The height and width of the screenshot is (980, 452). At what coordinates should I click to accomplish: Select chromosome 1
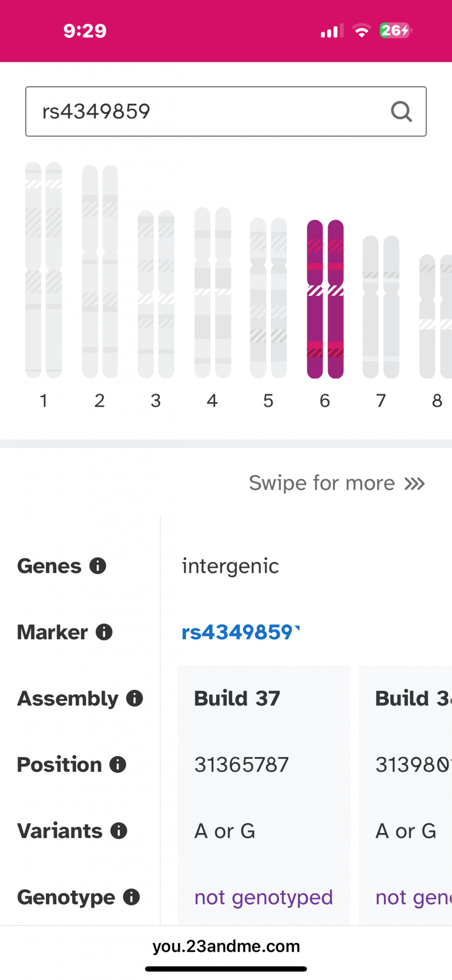pos(44,270)
